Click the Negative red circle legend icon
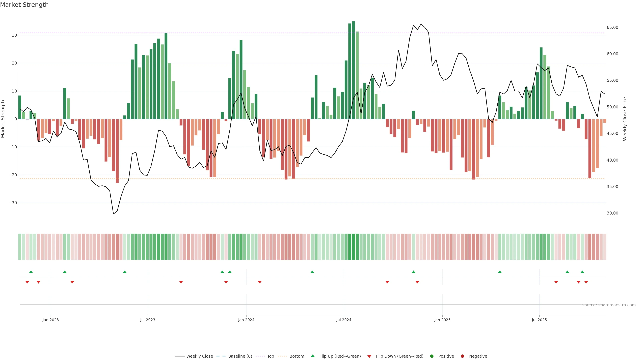The width and height of the screenshot is (644, 362). pos(462,356)
